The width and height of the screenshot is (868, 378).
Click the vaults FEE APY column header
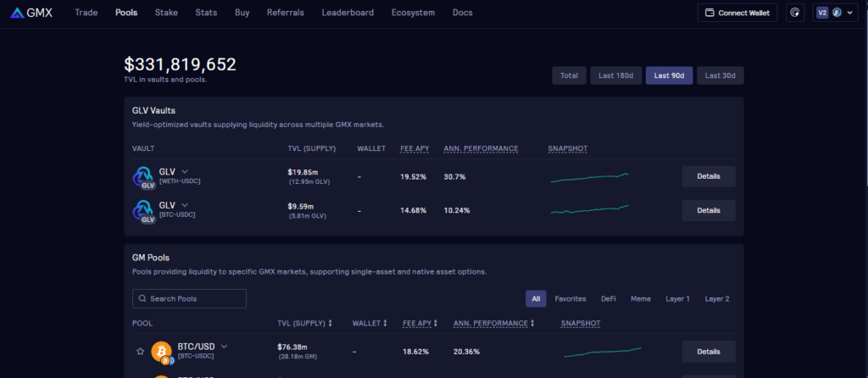(414, 148)
